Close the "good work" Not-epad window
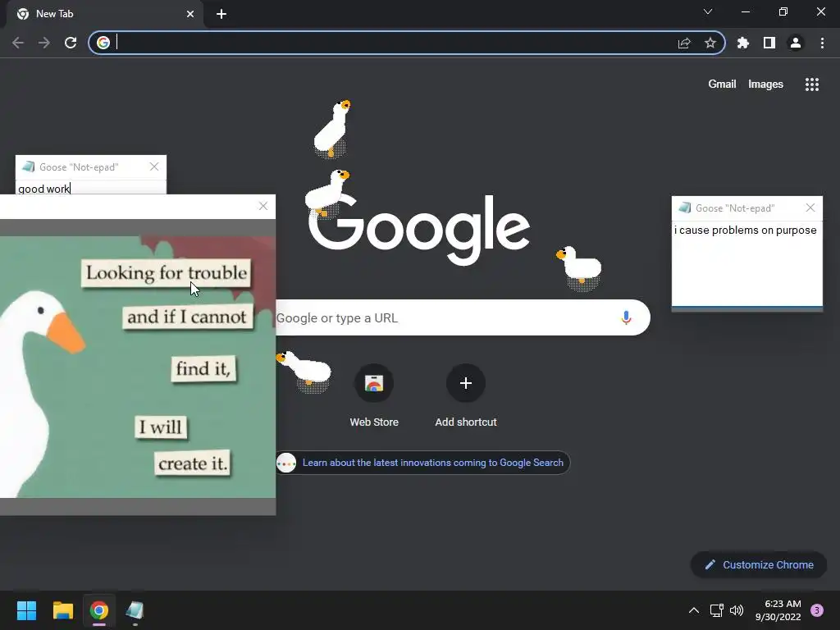The width and height of the screenshot is (840, 630). point(154,167)
